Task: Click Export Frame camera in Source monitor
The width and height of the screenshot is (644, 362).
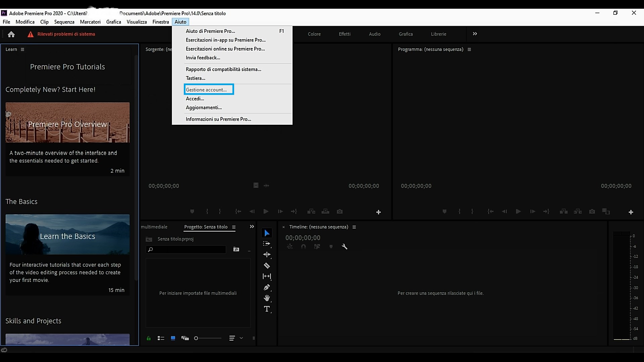Action: coord(340,212)
